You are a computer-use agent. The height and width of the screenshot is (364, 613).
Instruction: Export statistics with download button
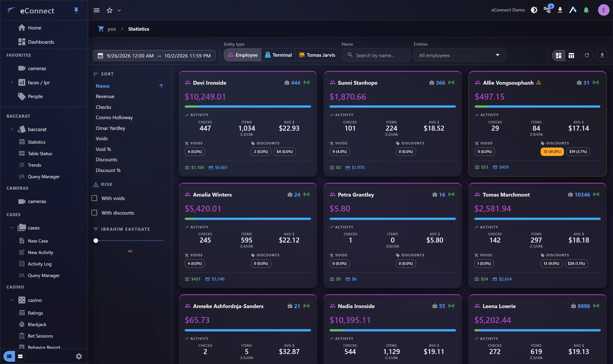click(x=602, y=55)
